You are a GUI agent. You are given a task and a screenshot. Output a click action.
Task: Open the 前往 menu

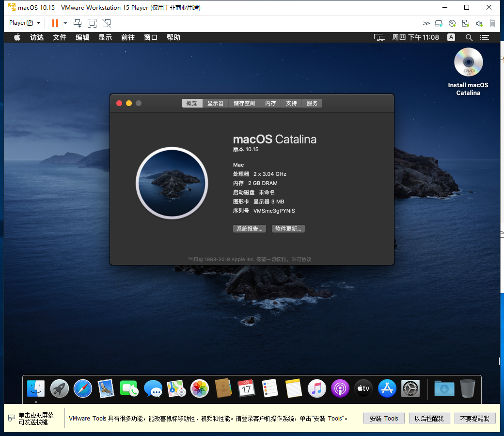point(128,37)
